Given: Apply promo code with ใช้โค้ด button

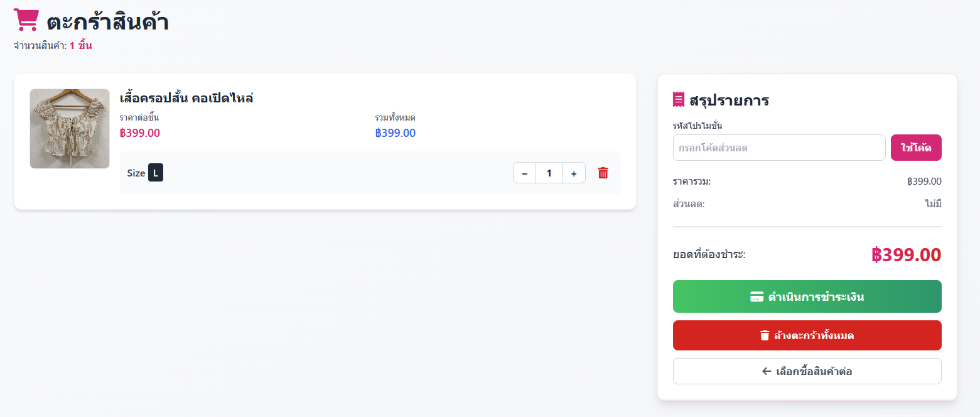Looking at the screenshot, I should (x=916, y=148).
